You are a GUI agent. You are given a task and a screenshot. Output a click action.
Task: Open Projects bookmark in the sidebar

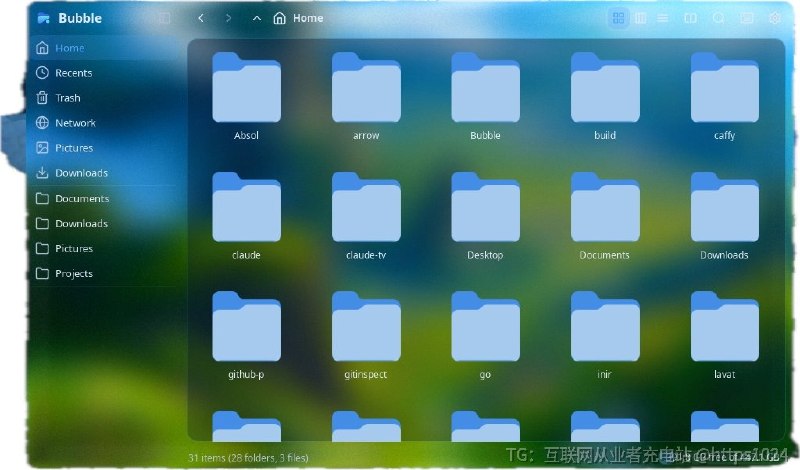click(105, 274)
